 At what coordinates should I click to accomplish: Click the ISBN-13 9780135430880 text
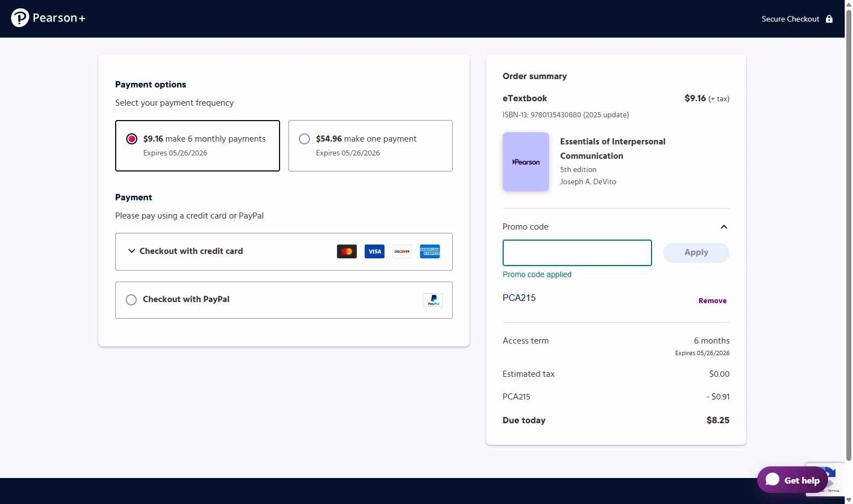pyautogui.click(x=566, y=115)
